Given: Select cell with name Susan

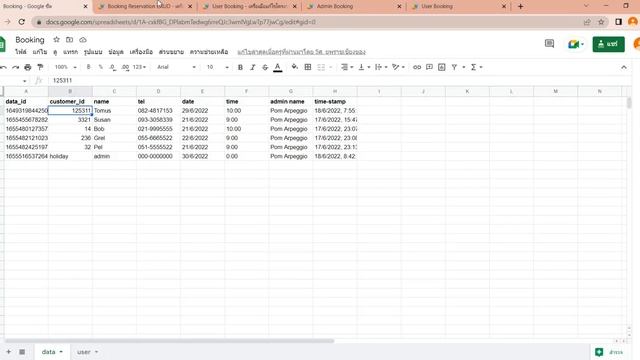Looking at the screenshot, I should tap(114, 120).
